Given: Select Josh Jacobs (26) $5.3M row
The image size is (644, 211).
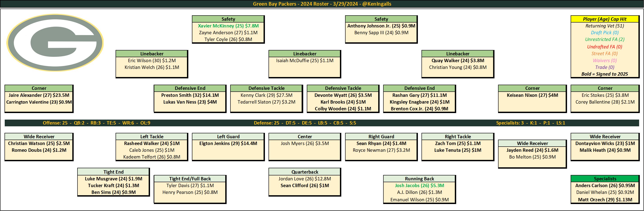Looking at the screenshot, I should click(419, 186).
